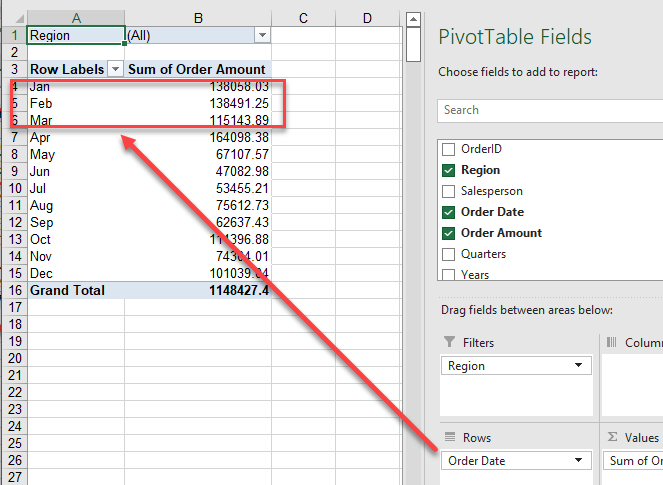Screen dimensions: 663x485
Task: Select column C header
Action: (302, 17)
